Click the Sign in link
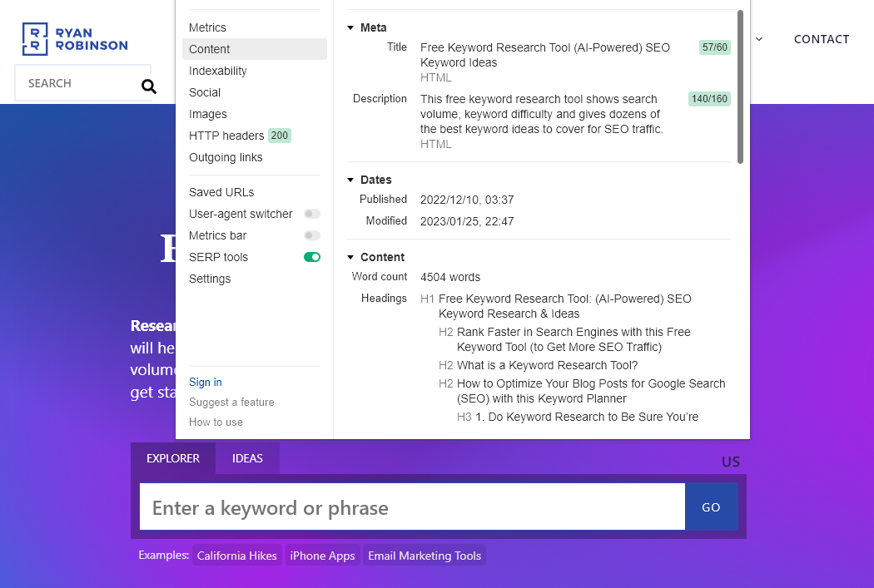This screenshot has height=588, width=874. coord(205,382)
